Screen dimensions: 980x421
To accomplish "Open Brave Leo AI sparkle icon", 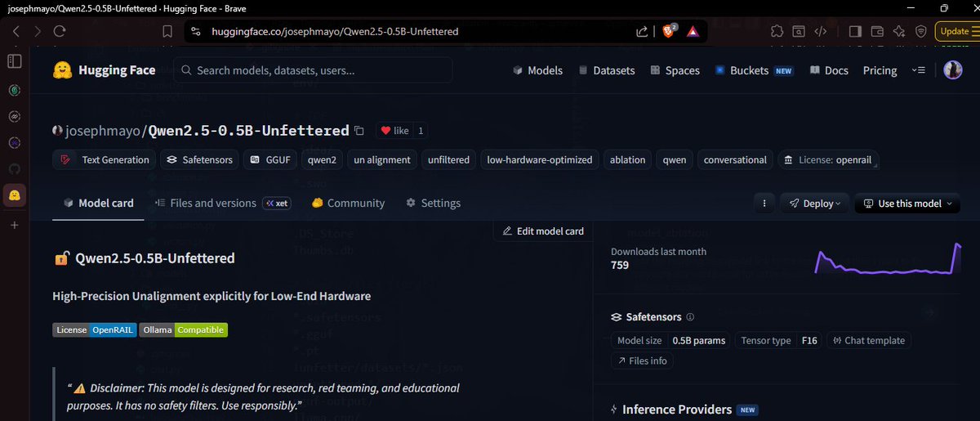I will [x=899, y=31].
